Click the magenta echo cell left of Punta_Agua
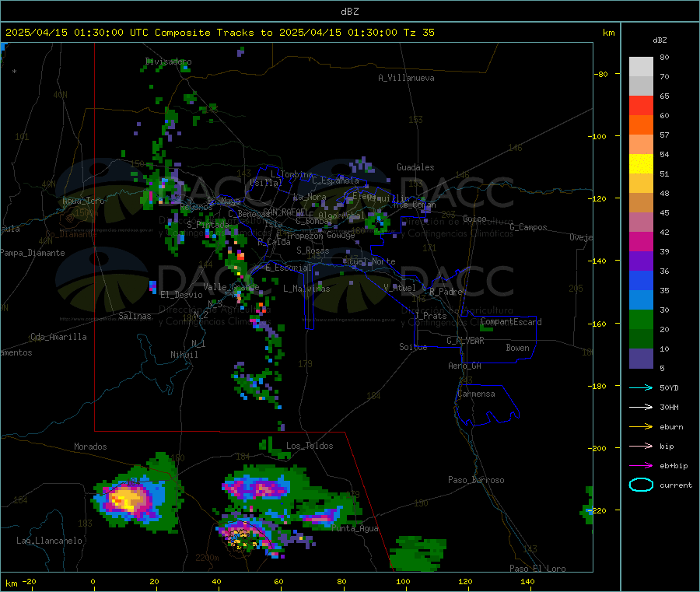The height and width of the screenshot is (592, 700). [318, 518]
